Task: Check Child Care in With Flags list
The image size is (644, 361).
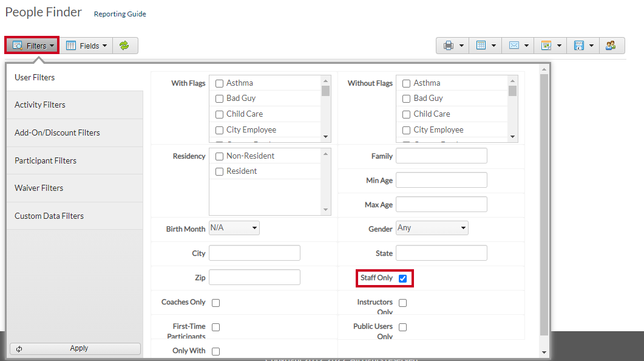Action: (x=219, y=114)
